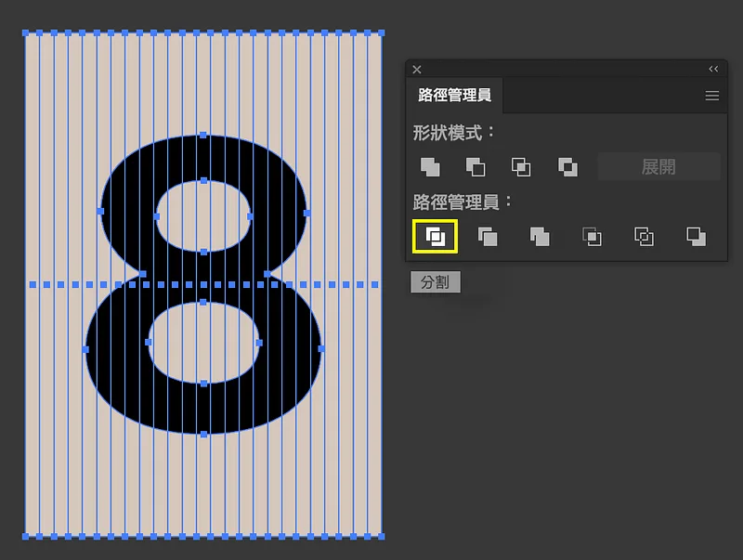Screen dimensions: 743x560
Task: Click the Exclude shape mode icon
Action: point(567,167)
